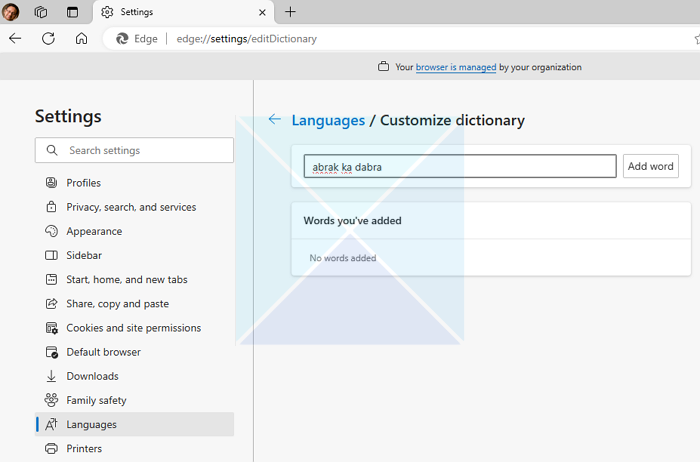This screenshot has height=462, width=700.
Task: Select Privacy, search, and services
Action: coord(131,207)
